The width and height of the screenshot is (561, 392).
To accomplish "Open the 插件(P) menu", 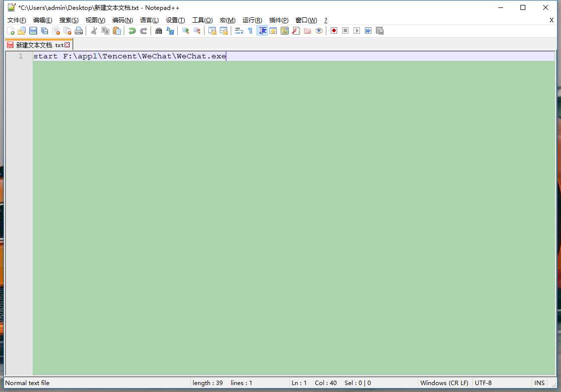I will point(279,20).
